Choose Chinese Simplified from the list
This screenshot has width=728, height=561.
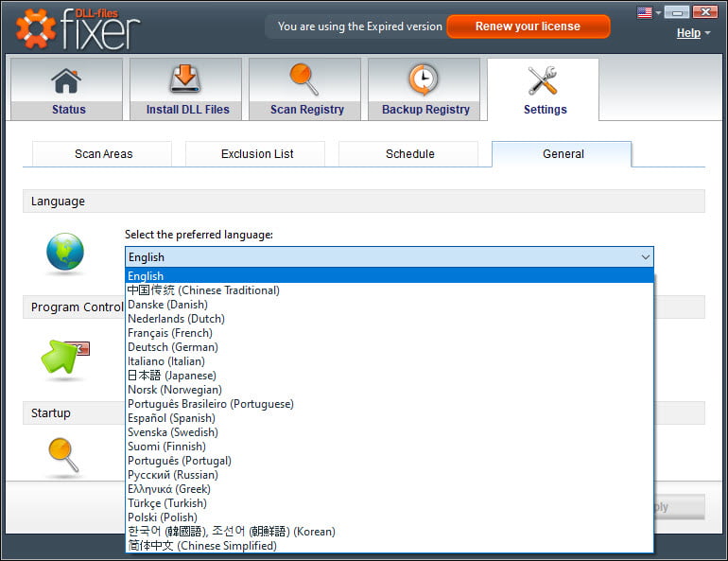pyautogui.click(x=390, y=545)
